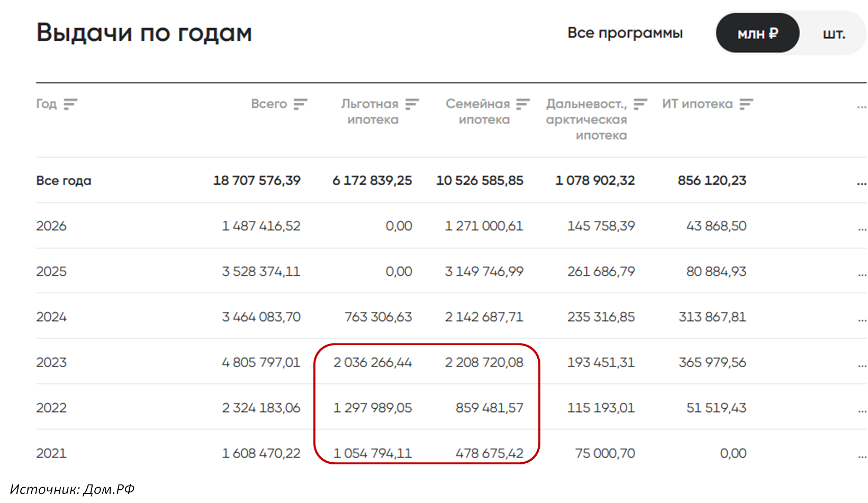Expand ellipsis in 2023 row
Screen dimensions: 868x503
862,366
